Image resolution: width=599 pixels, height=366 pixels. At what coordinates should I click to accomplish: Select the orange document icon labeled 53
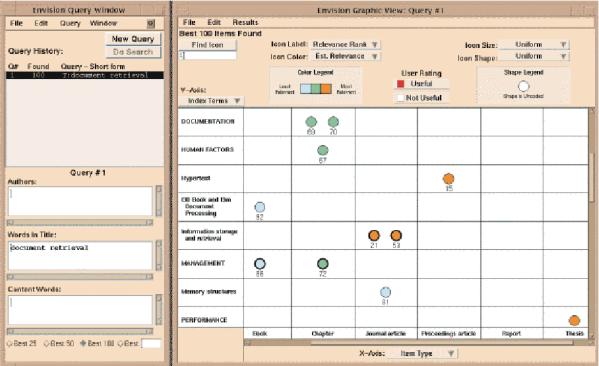pyautogui.click(x=396, y=235)
